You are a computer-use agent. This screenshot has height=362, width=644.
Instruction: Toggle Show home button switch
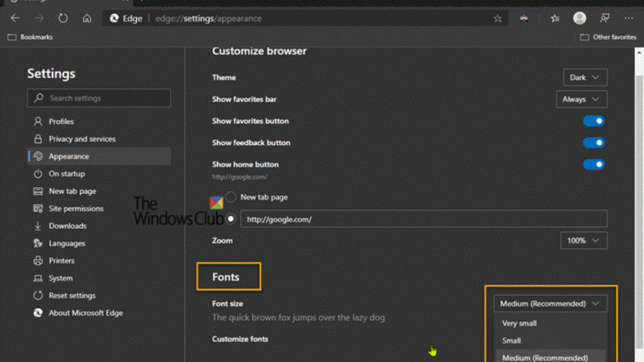point(594,165)
